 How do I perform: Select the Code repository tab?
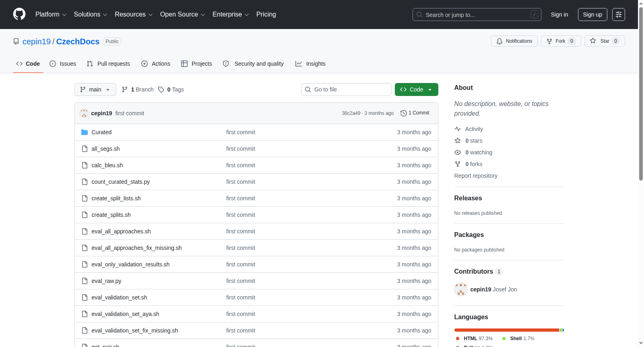(28, 64)
